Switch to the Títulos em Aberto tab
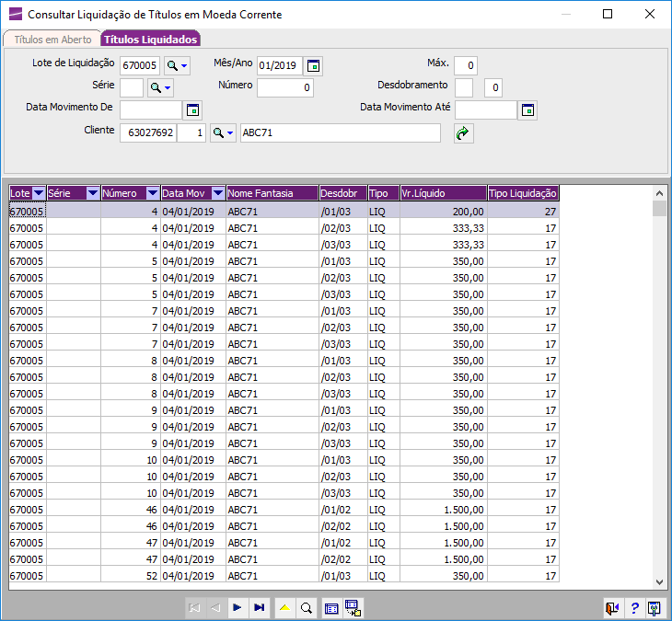Screen dimensions: 672x621 click(x=52, y=40)
